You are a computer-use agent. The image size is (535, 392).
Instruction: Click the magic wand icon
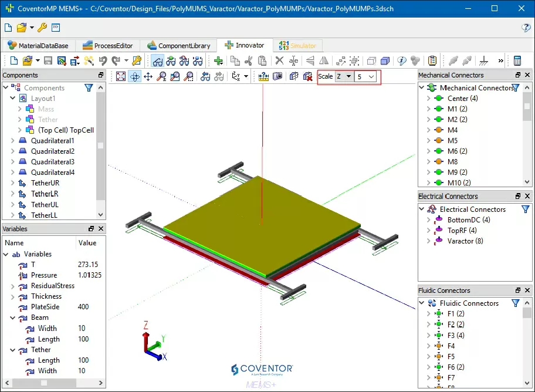click(x=89, y=61)
